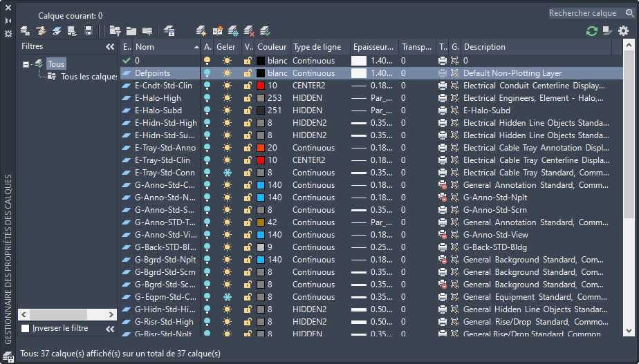The width and height of the screenshot is (639, 364).
Task: Click new VP freeze icon for E-Halo-High row
Action: point(455,98)
